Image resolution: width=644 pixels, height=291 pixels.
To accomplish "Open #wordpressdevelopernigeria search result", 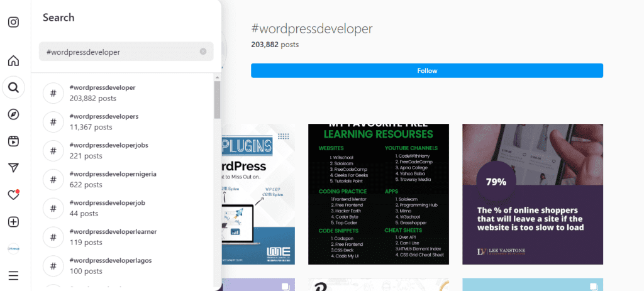I will 113,180.
